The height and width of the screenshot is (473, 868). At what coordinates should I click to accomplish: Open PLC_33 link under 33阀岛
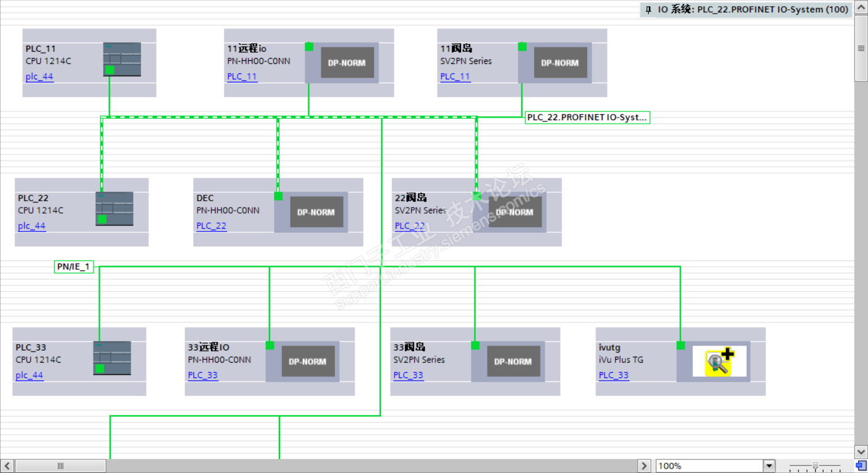(408, 375)
